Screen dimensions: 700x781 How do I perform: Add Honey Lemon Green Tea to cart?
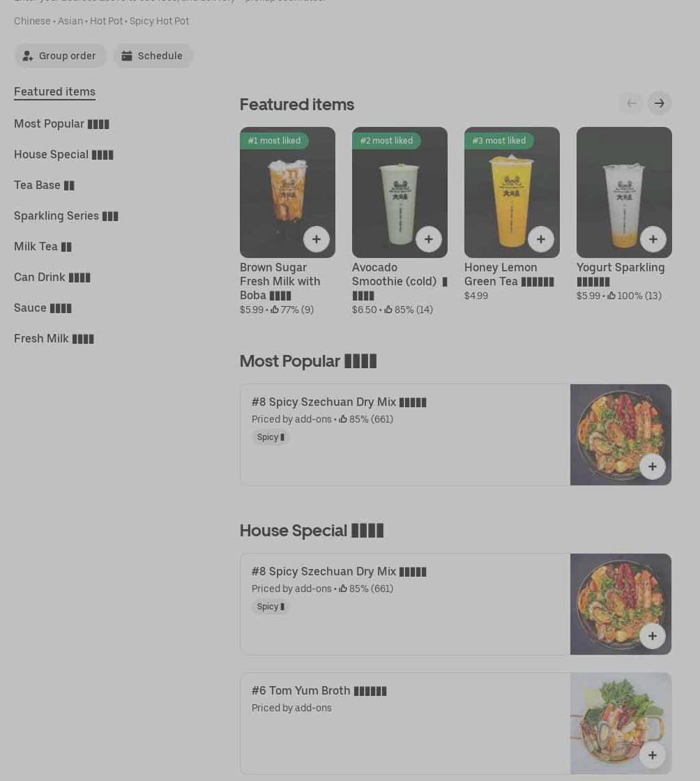[540, 239]
